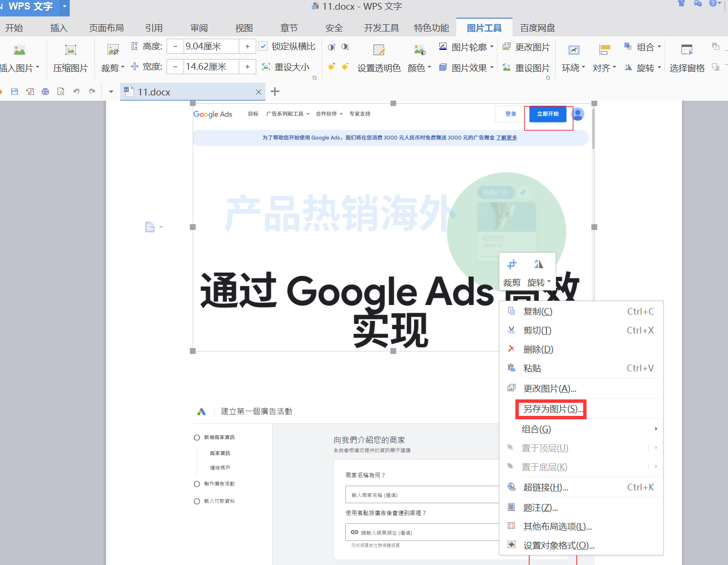Expand the quick access toolbar customize arrow
This screenshot has width=728, height=565.
click(111, 92)
